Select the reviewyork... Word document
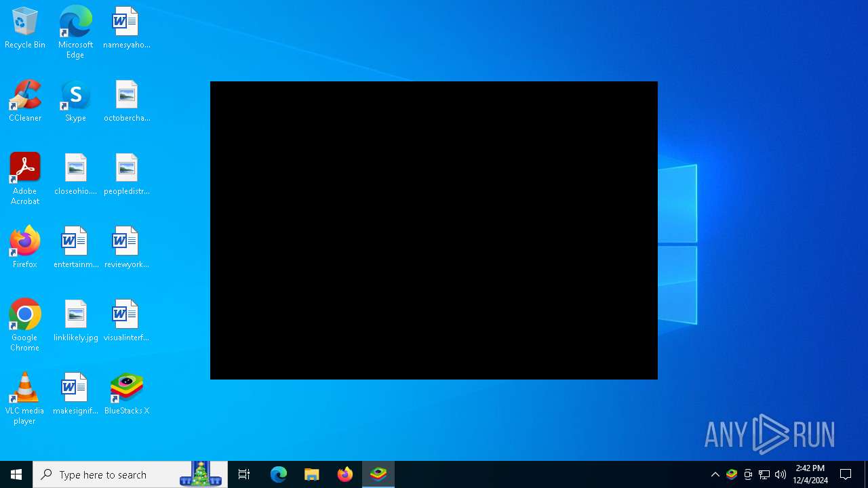This screenshot has width=868, height=488. (127, 248)
